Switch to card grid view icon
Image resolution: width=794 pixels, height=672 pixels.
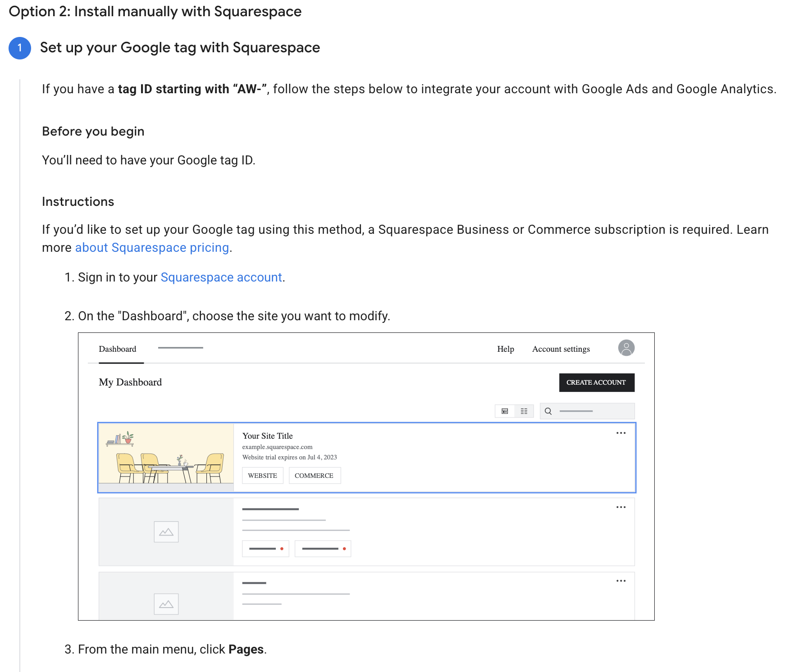pyautogui.click(x=505, y=411)
